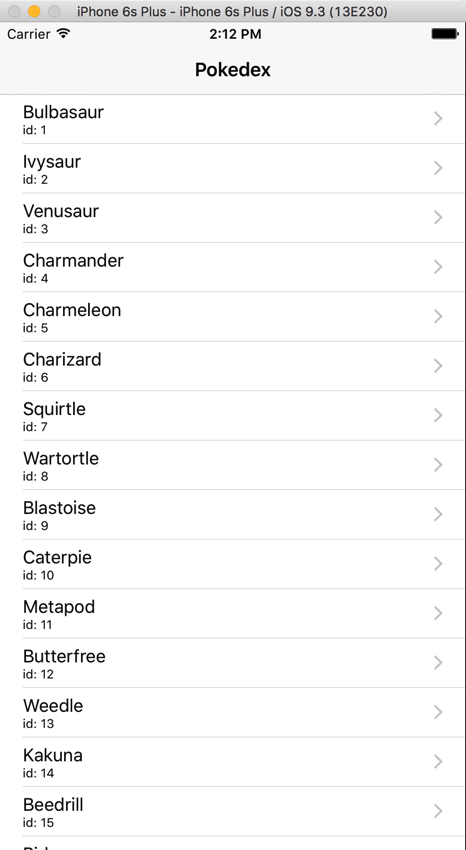Click the chevron next to Venusaur

click(x=438, y=217)
